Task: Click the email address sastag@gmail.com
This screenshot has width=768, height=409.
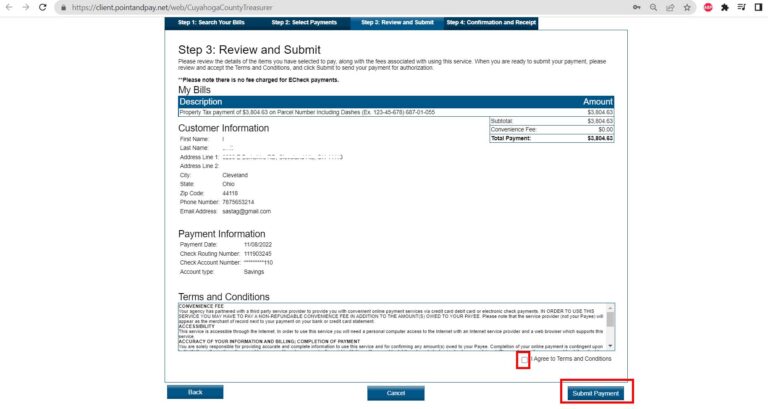Action: point(246,212)
